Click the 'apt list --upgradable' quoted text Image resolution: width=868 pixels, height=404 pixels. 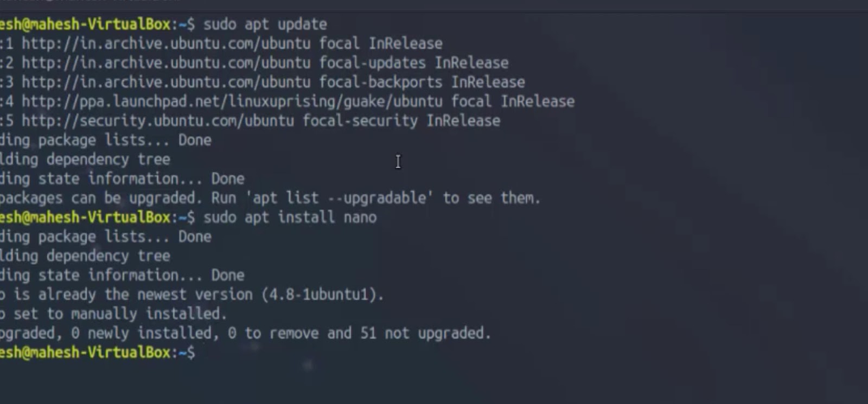[340, 198]
